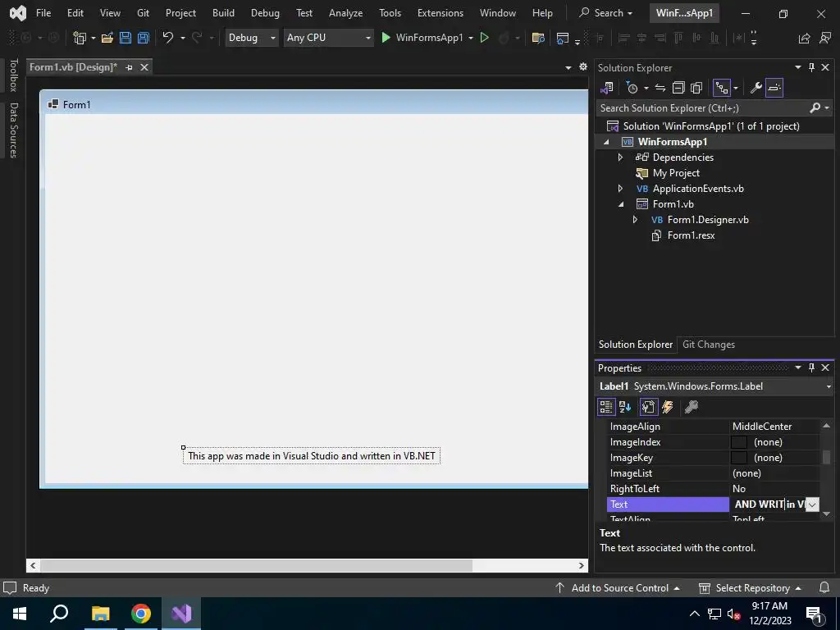Click Select Repository in status bar
The image size is (840, 630).
[751, 587]
